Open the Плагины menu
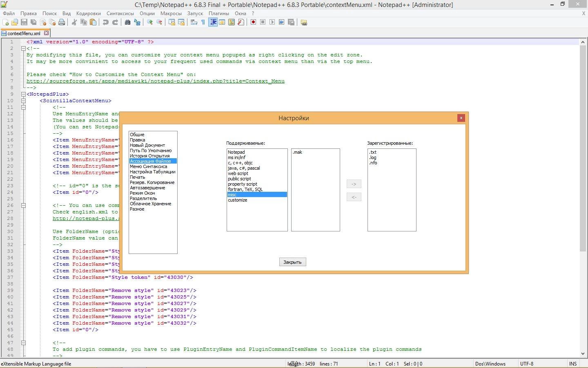Screen dimensions: 588x368 pyautogui.click(x=219, y=13)
